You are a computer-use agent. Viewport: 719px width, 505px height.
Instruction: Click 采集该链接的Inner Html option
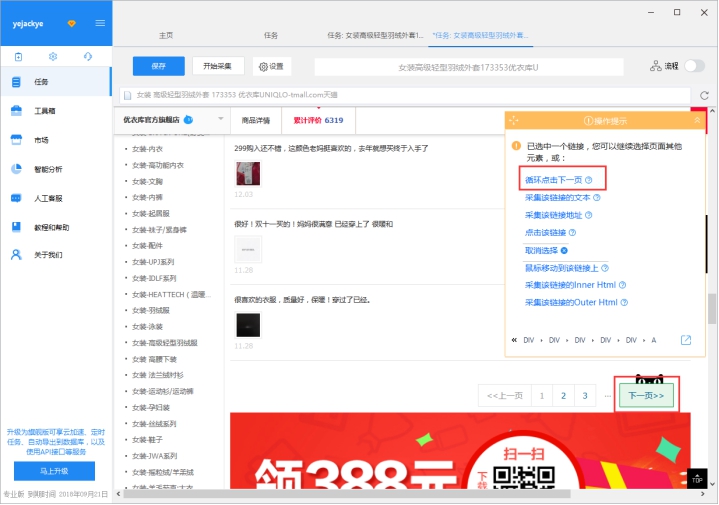pos(570,285)
